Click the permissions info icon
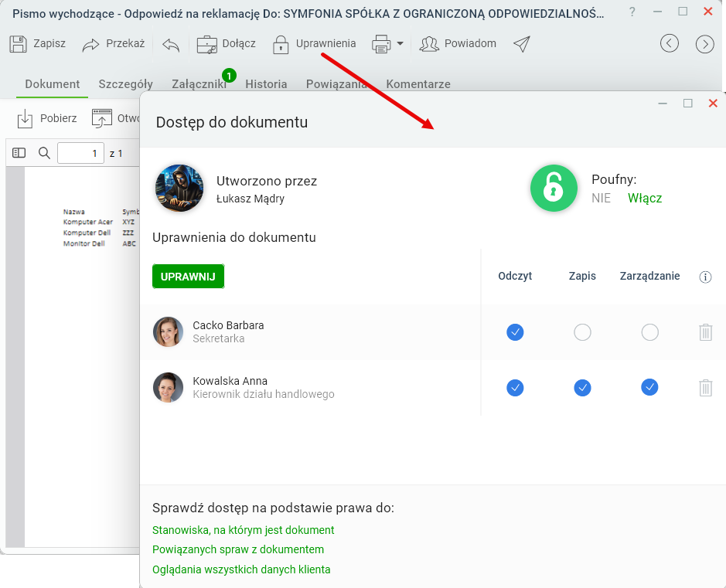 click(x=705, y=277)
